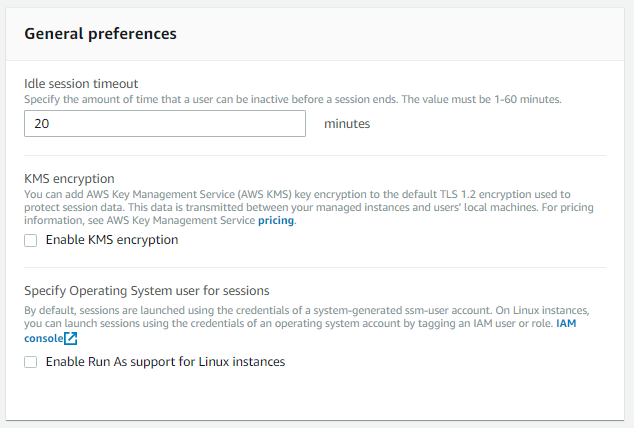
Task: Place cursor after value 20 in timeout box
Action: [x=50, y=124]
